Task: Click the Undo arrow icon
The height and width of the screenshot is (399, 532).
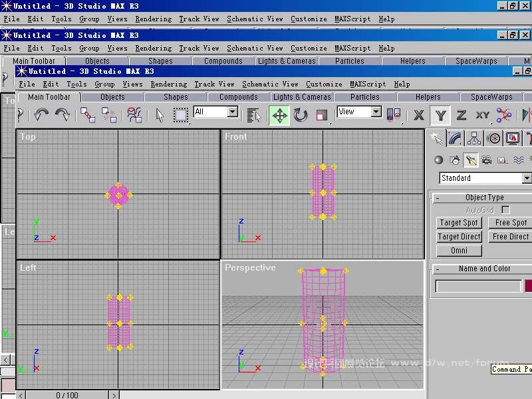Action: pyautogui.click(x=41, y=115)
